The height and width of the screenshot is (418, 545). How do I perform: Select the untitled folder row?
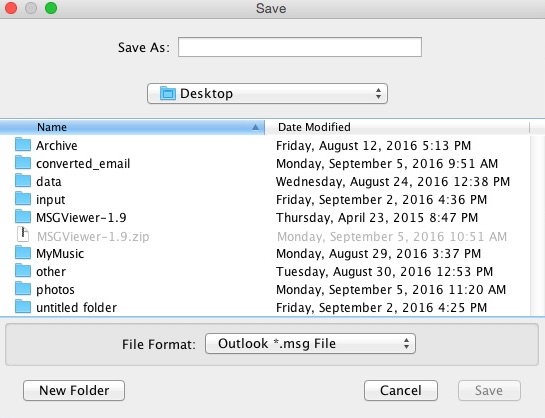(x=265, y=308)
